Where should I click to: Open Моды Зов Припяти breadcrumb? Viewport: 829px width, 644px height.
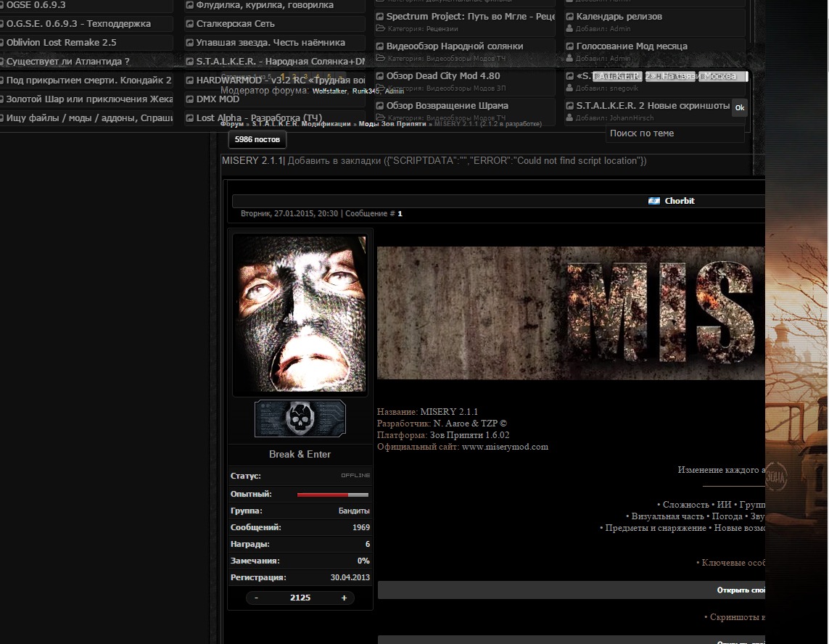(392, 124)
